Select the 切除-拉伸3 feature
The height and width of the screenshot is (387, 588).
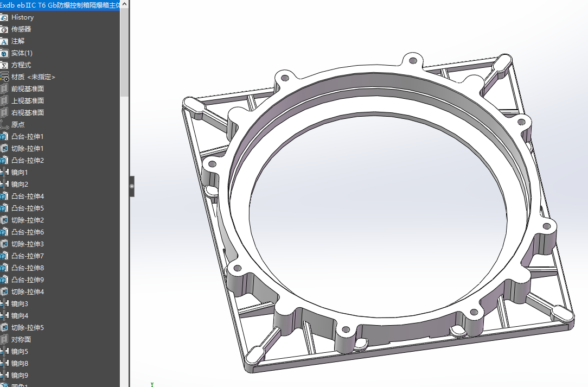[x=27, y=244]
